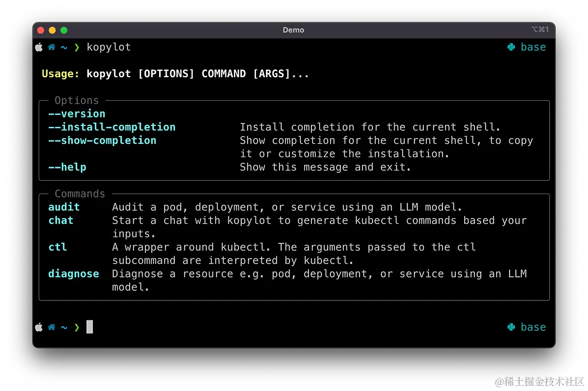The height and width of the screenshot is (391, 588).
Task: Click the COMMAND word in usage line
Action: pyautogui.click(x=223, y=74)
